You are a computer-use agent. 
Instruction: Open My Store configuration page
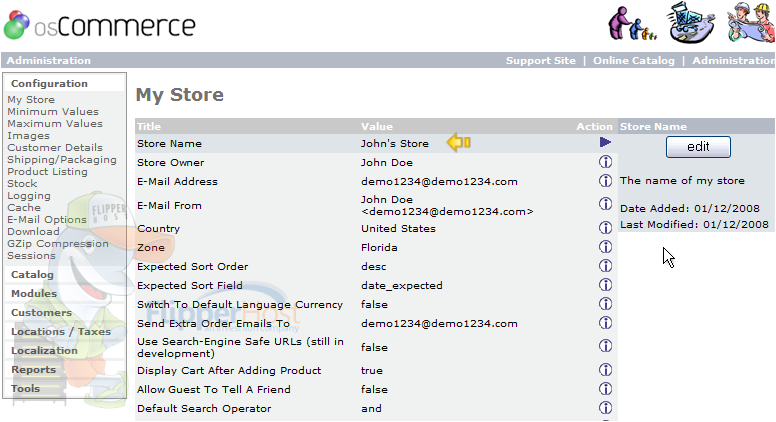(31, 99)
